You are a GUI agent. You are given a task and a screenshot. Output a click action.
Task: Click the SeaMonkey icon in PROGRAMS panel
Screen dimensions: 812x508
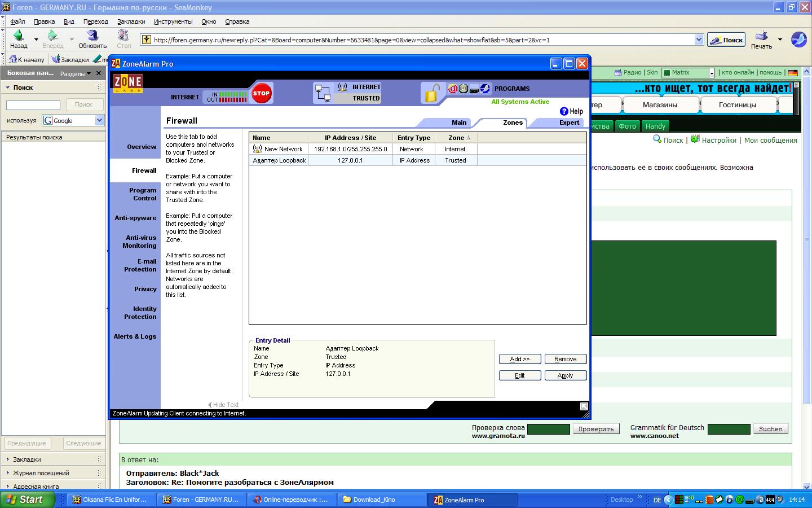tap(485, 89)
